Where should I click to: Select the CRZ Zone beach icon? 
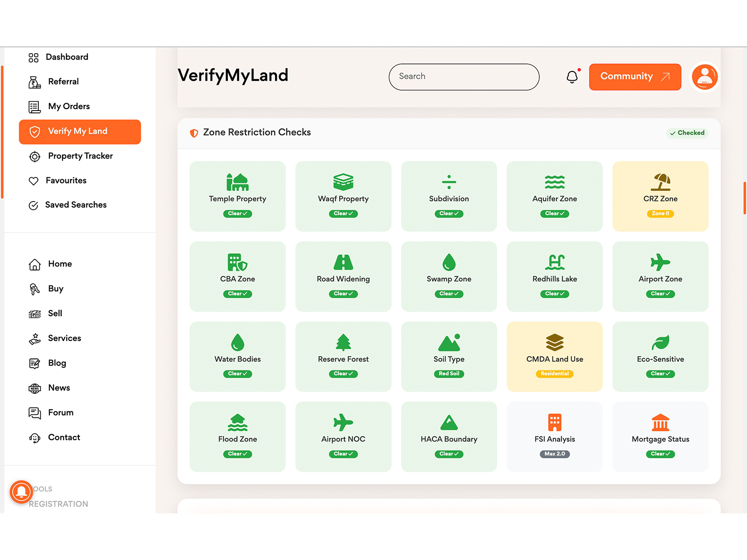(660, 182)
